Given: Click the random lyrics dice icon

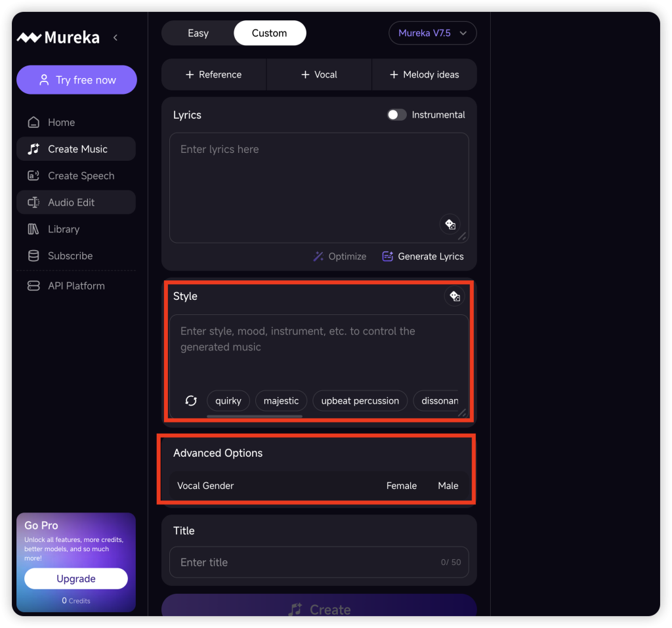Looking at the screenshot, I should click(x=450, y=224).
